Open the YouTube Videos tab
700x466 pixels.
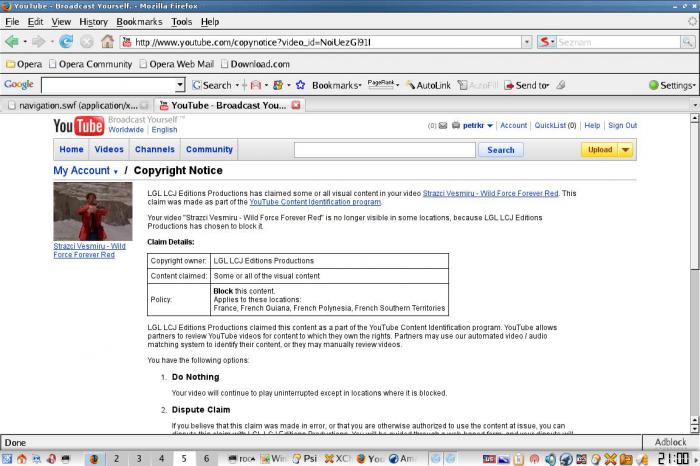[109, 150]
